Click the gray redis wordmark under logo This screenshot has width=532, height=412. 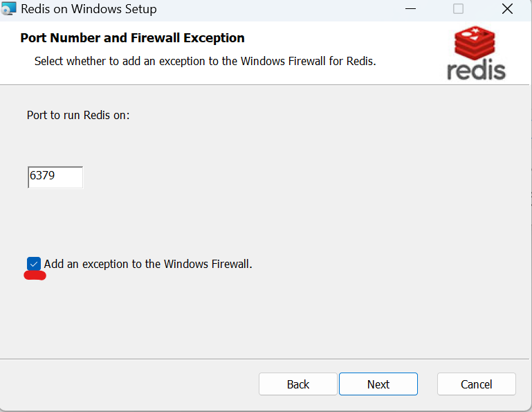[477, 69]
